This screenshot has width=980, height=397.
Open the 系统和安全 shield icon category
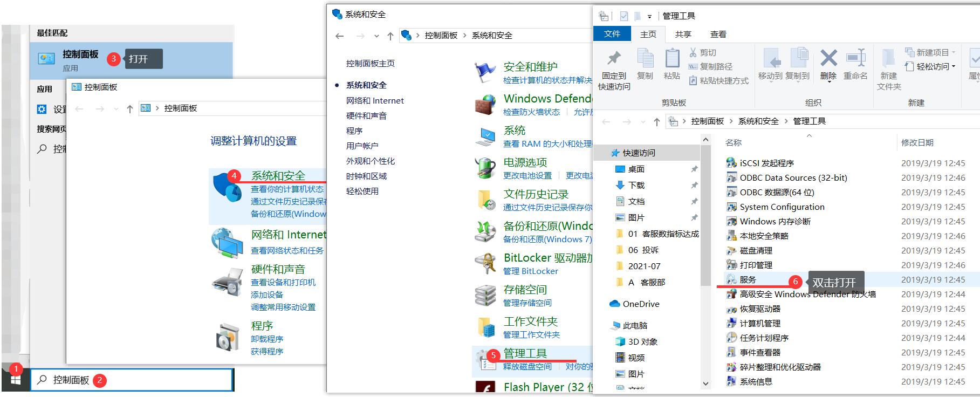coord(226,187)
